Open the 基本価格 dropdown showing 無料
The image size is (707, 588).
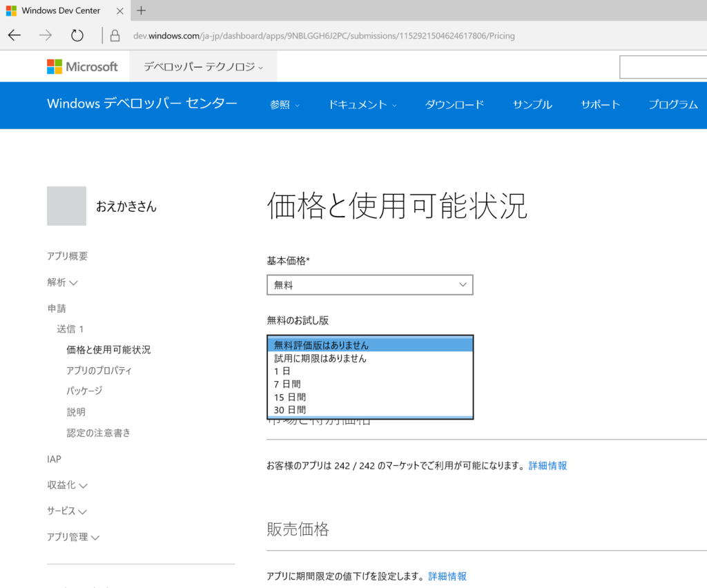(370, 285)
